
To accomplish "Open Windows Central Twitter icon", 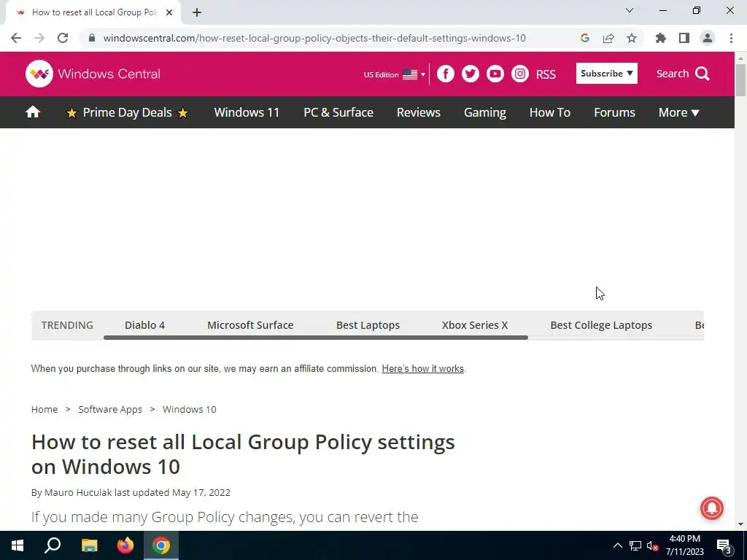I will [471, 74].
